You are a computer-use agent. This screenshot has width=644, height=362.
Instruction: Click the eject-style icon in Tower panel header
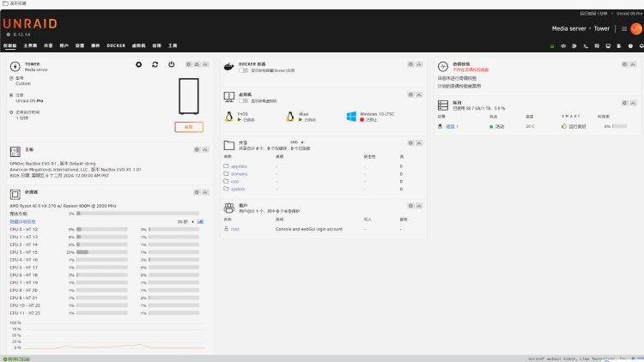(197, 64)
